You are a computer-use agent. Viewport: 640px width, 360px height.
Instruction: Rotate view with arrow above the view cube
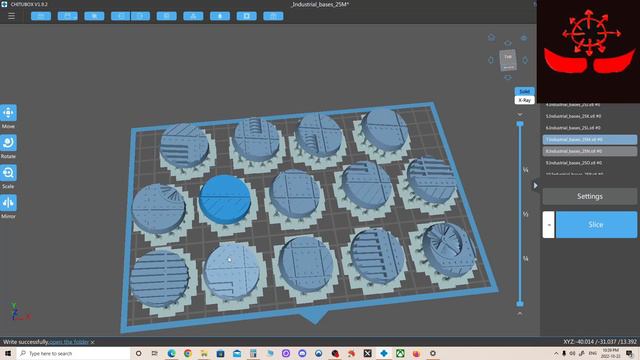pos(508,43)
